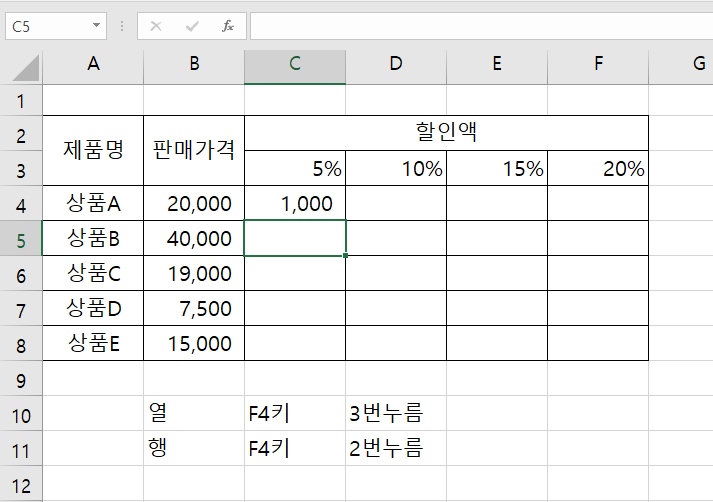
Task: Select the 3번누름 cell
Action: click(396, 413)
